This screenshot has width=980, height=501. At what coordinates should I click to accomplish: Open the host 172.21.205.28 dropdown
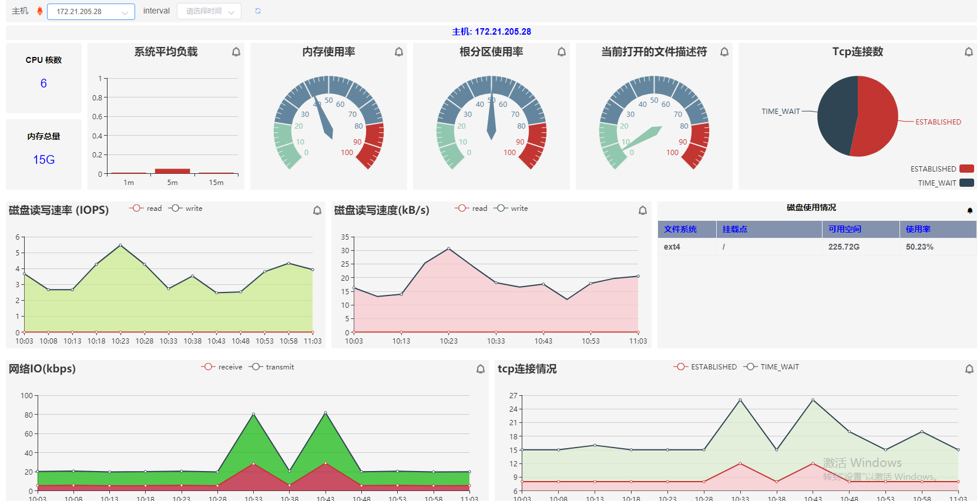click(x=91, y=12)
